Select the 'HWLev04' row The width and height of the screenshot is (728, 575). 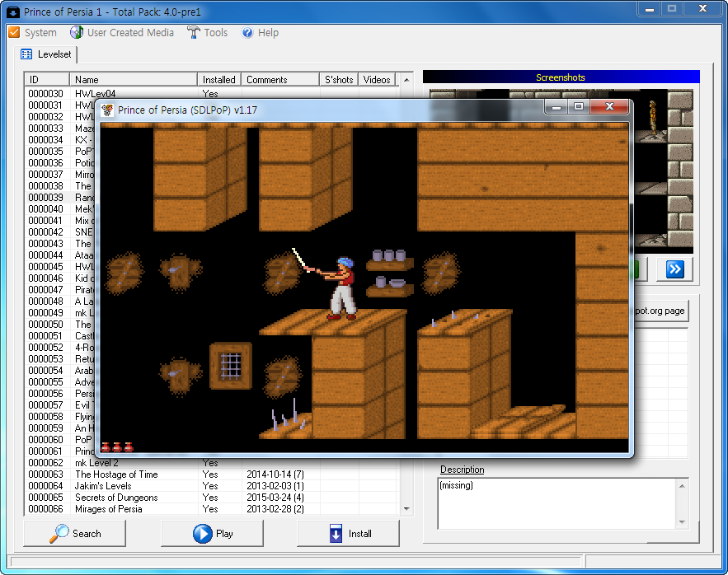[211, 93]
